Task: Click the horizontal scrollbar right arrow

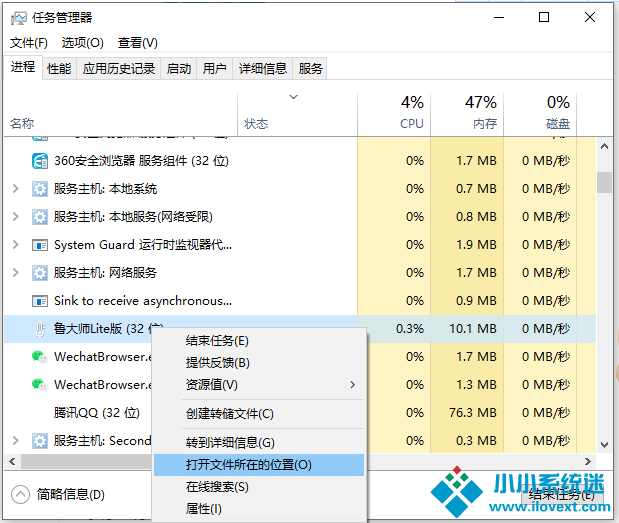Action: pyautogui.click(x=588, y=461)
